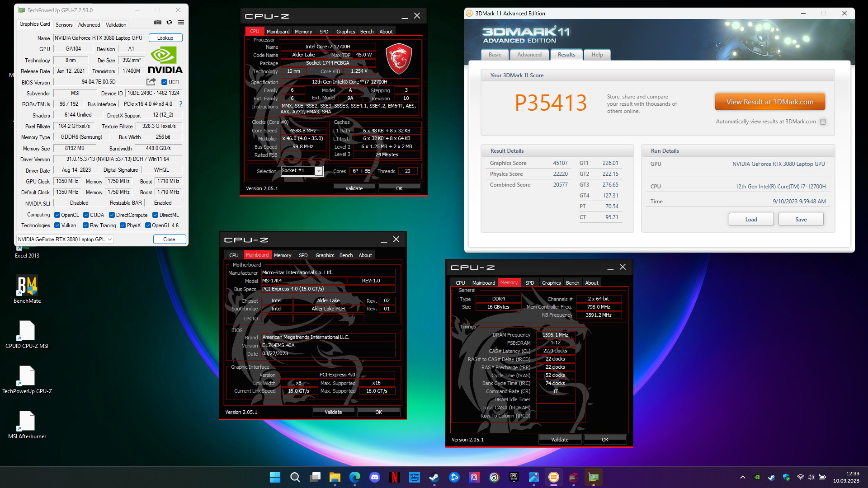Toggle the OpenCL checkbox

pyautogui.click(x=57, y=215)
